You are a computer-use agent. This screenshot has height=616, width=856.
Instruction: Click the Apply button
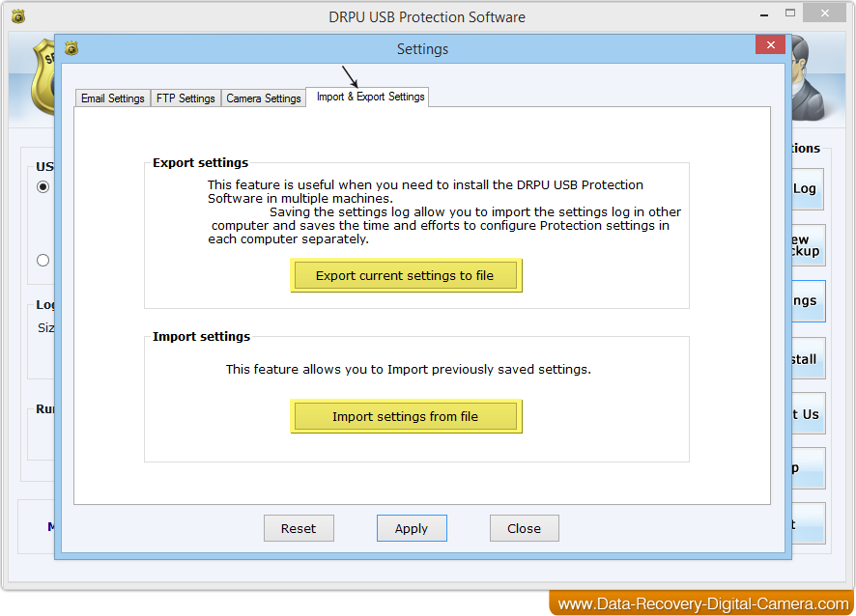[412, 528]
